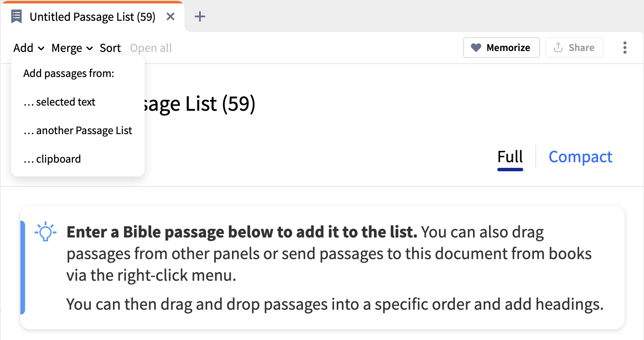Add passages from clipboard

(52, 159)
